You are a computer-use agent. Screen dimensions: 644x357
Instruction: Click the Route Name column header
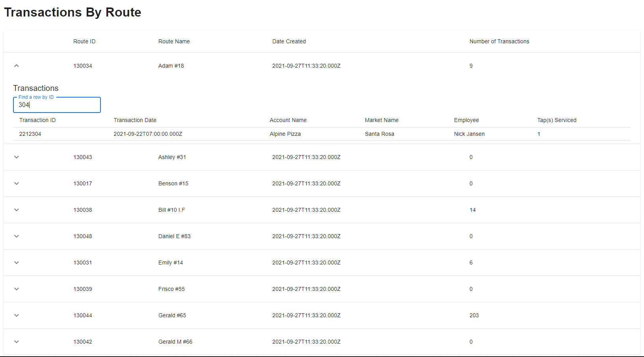click(174, 41)
